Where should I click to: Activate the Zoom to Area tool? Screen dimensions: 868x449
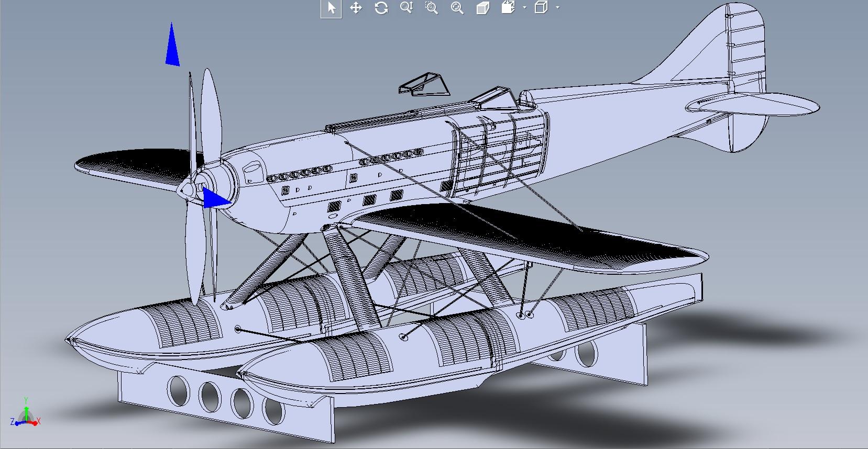pyautogui.click(x=431, y=8)
